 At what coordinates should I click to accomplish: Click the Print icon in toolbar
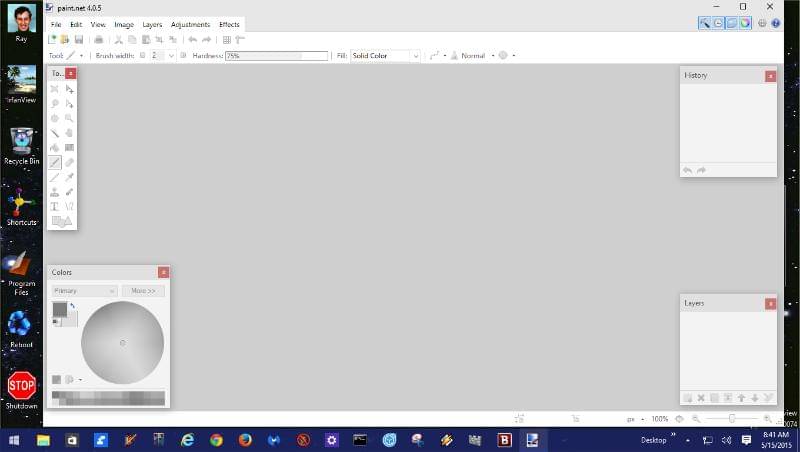[x=98, y=40]
